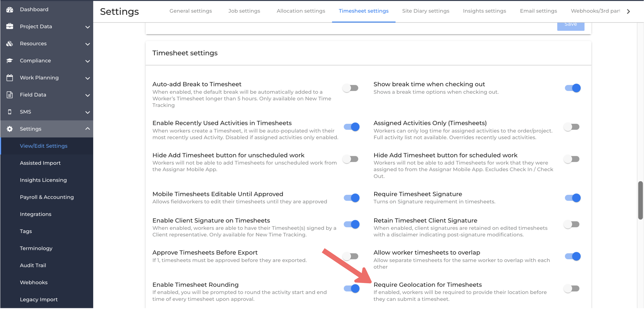
Task: Collapse the Settings menu chevron
Action: 88,129
